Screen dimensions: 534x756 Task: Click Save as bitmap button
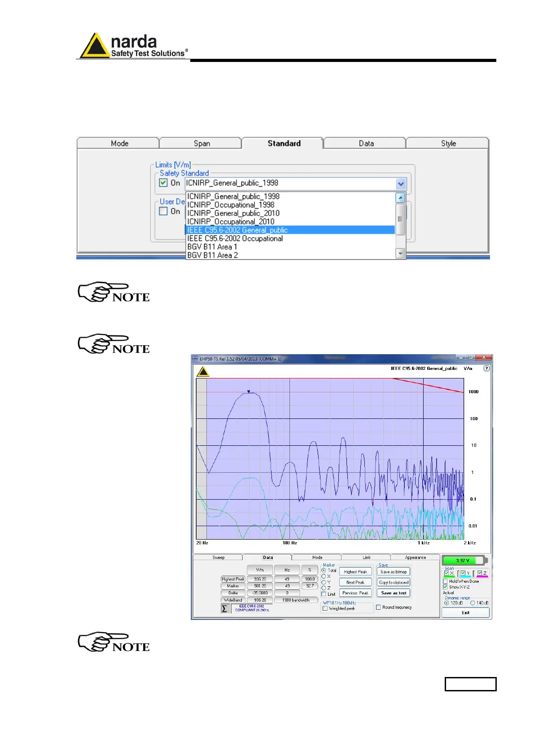click(394, 572)
